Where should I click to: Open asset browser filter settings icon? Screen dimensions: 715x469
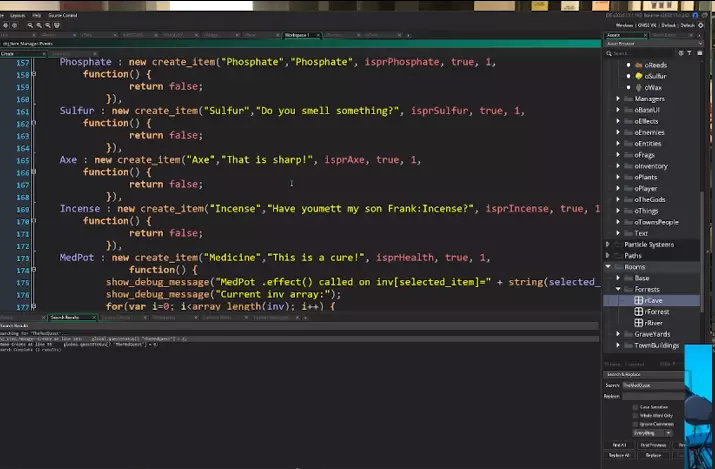coord(681,53)
